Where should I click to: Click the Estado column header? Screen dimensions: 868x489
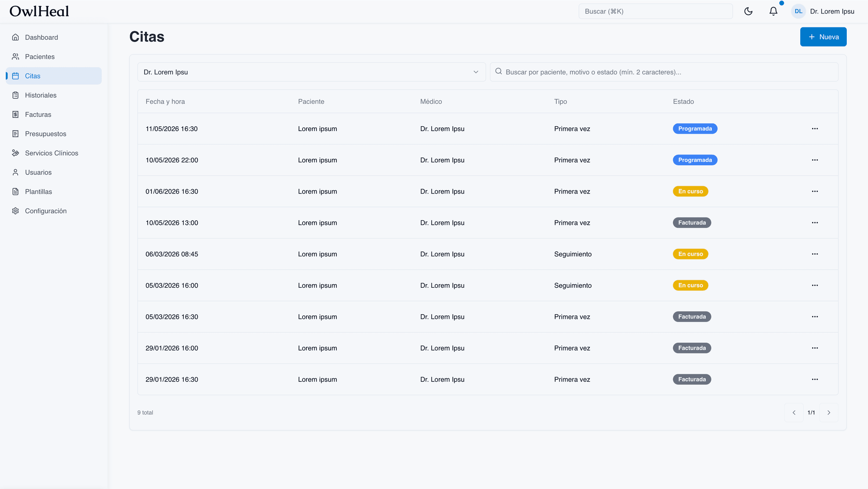pyautogui.click(x=683, y=102)
